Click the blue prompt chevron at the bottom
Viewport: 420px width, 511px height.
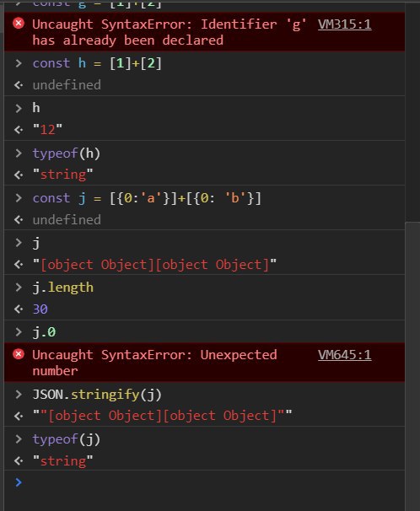[19, 482]
